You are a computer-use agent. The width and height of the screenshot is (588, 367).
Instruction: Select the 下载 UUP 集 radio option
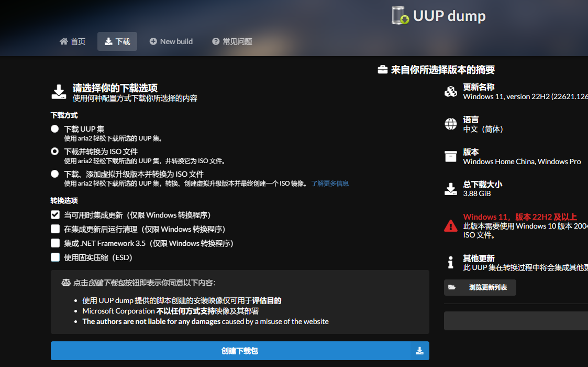point(55,129)
